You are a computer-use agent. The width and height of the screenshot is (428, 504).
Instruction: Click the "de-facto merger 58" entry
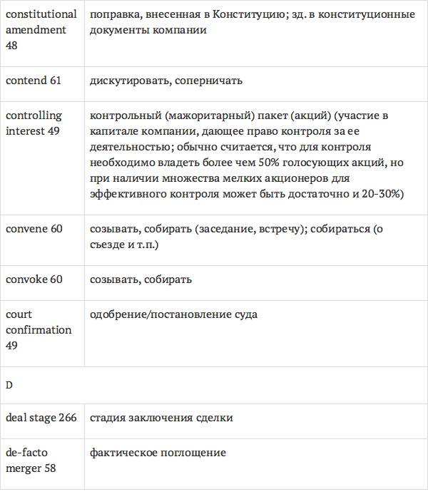click(x=31, y=461)
